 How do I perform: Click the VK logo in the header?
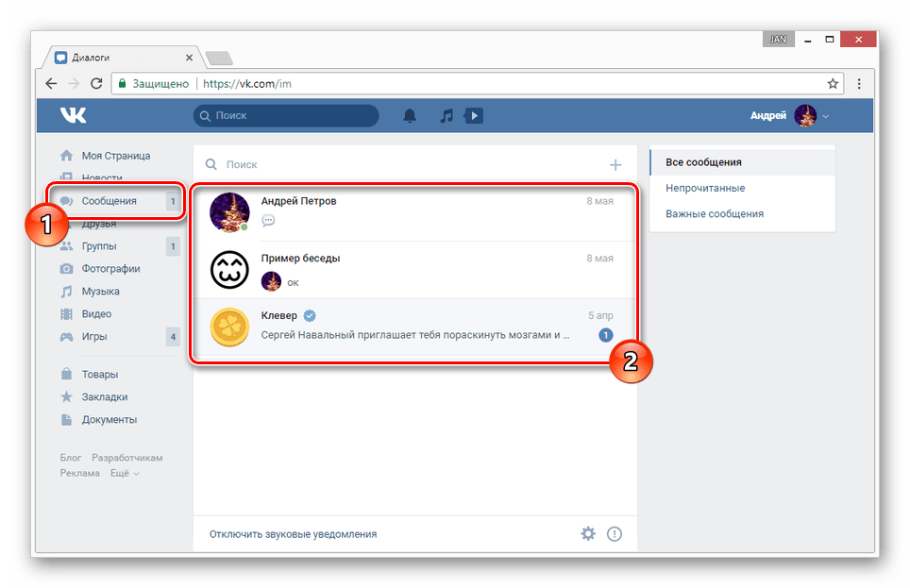click(73, 115)
